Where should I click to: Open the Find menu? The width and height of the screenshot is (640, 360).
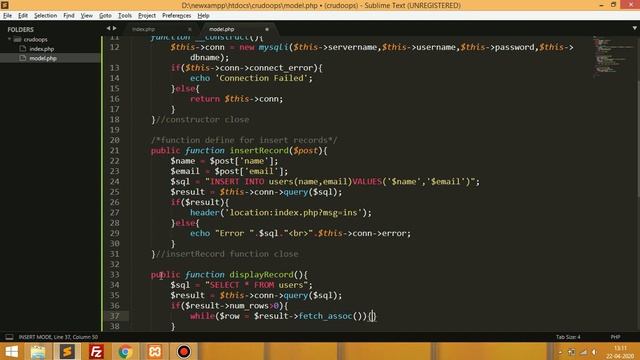coord(69,16)
